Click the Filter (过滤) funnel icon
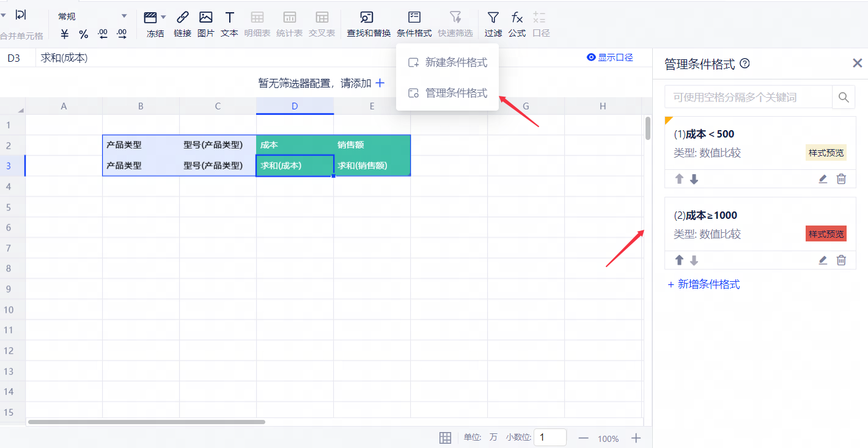Image resolution: width=868 pixels, height=448 pixels. [493, 18]
